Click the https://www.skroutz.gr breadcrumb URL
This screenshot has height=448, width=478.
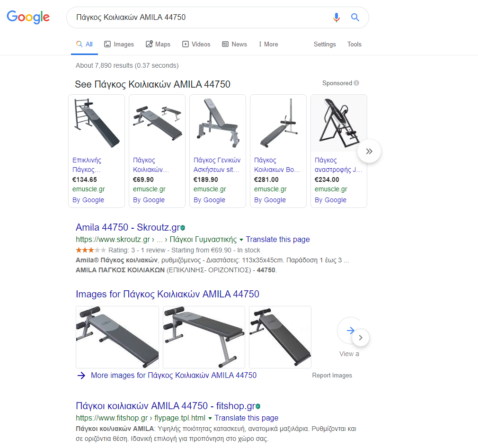coord(156,240)
